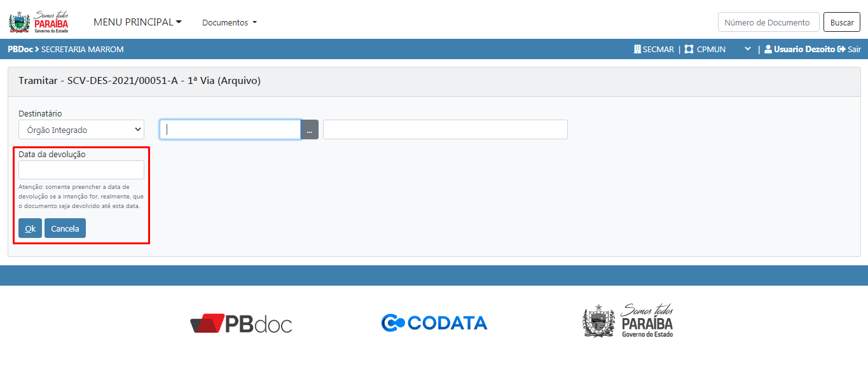Click the Cancela button
The image size is (868, 390).
click(x=65, y=228)
